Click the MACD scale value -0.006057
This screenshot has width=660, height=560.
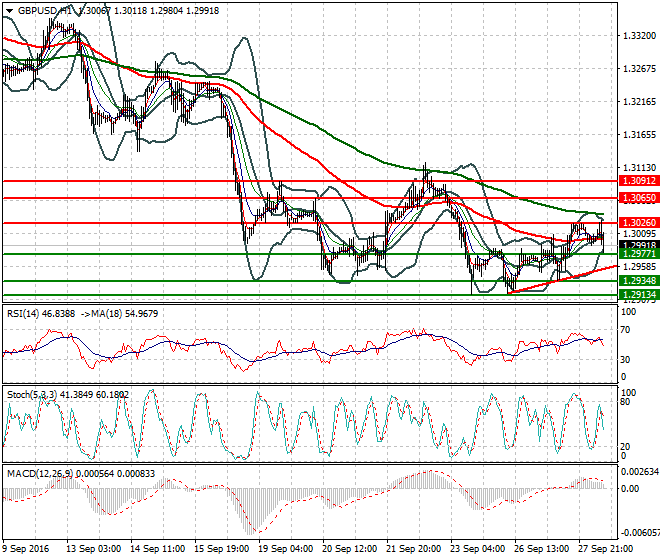point(640,533)
